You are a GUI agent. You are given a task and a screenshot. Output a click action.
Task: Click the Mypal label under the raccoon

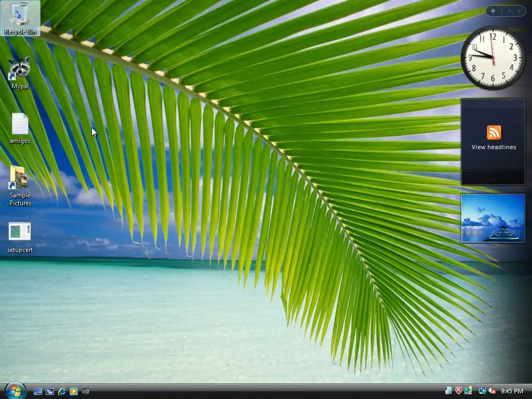point(20,86)
